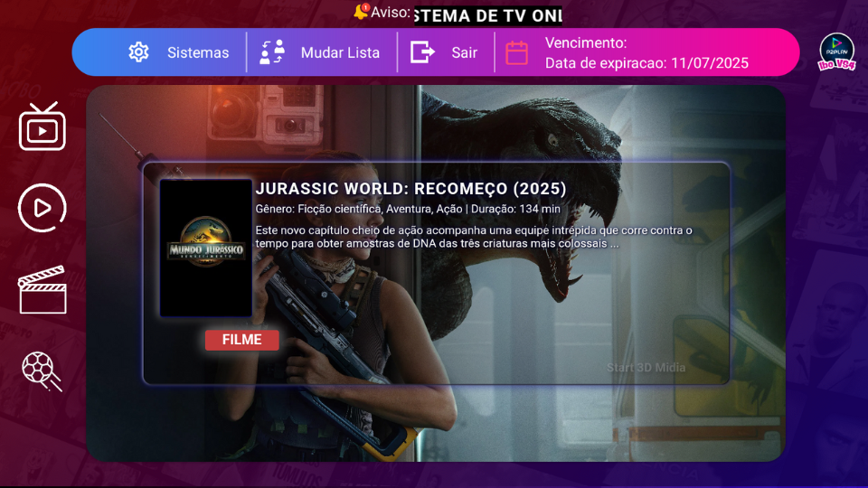868x488 pixels.
Task: Click the Mudar Lista users icon
Action: pyautogui.click(x=272, y=52)
